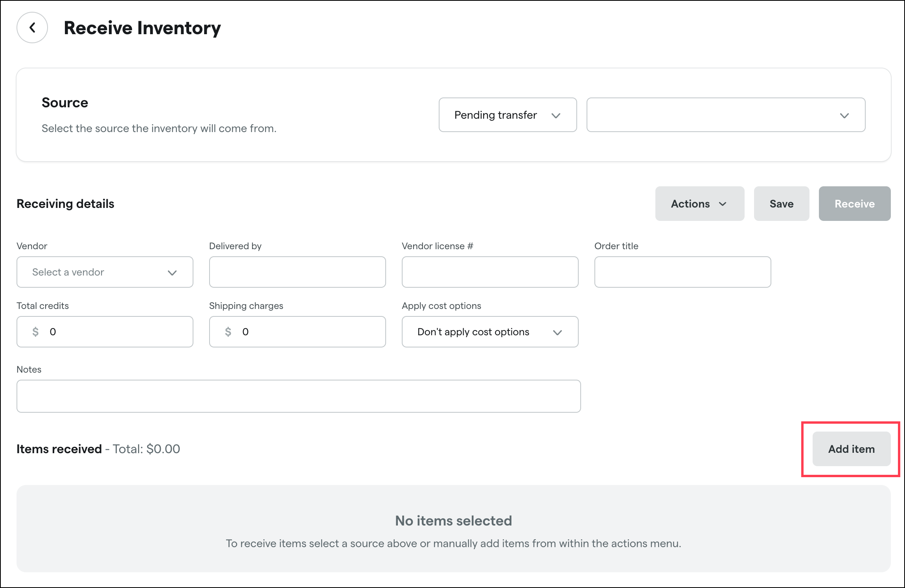
Task: Click chevron on Pending transfer dropdown
Action: pos(556,116)
